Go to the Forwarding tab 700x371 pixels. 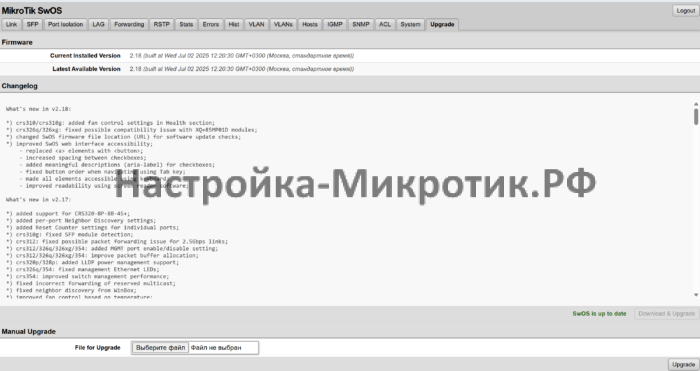[129, 25]
